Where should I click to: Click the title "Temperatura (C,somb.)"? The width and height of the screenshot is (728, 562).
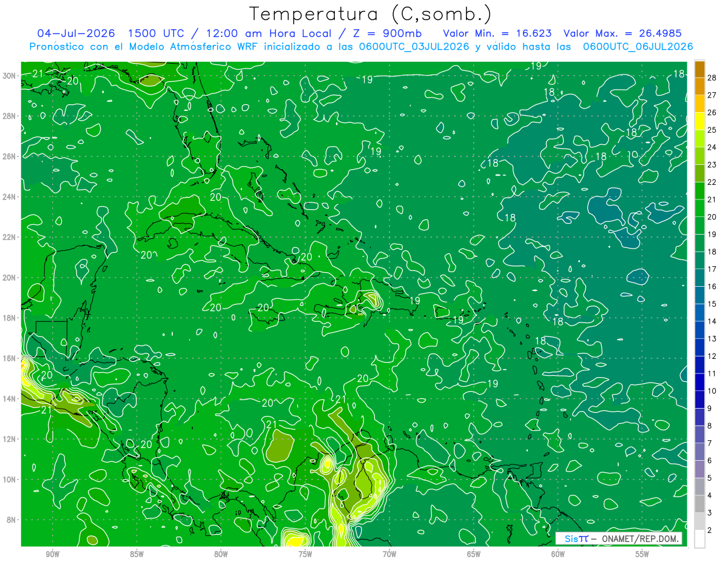(x=371, y=14)
